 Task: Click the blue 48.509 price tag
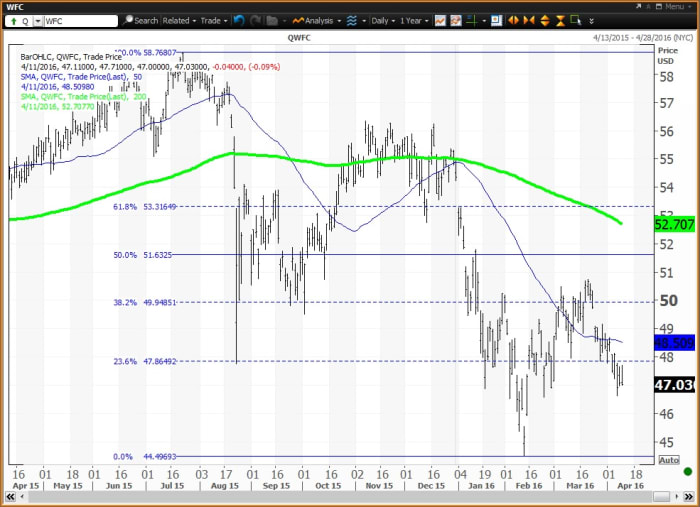(675, 343)
